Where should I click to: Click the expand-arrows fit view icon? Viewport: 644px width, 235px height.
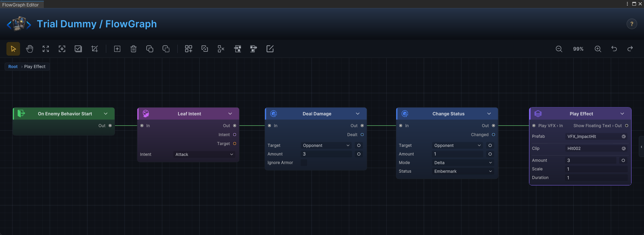[x=46, y=49]
